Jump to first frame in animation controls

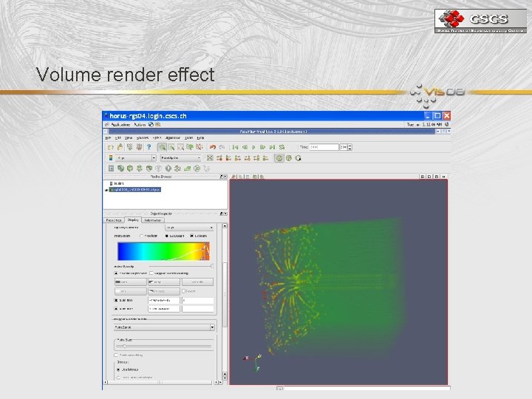pyautogui.click(x=235, y=147)
